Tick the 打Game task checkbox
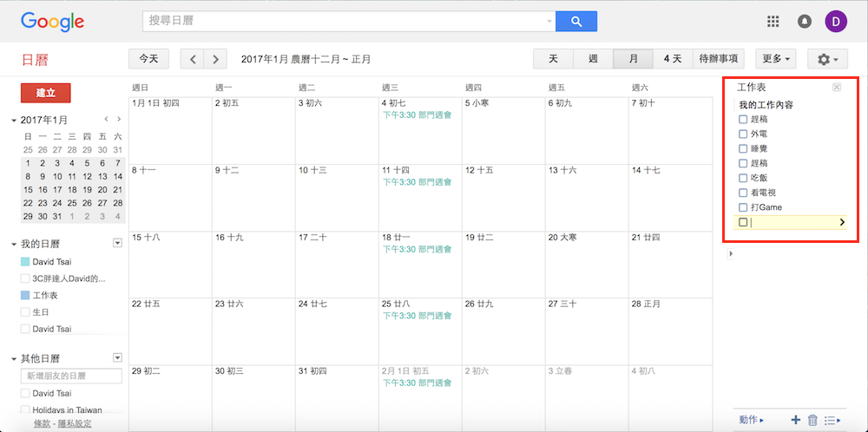Viewport: 868px width, 432px height. (x=743, y=207)
